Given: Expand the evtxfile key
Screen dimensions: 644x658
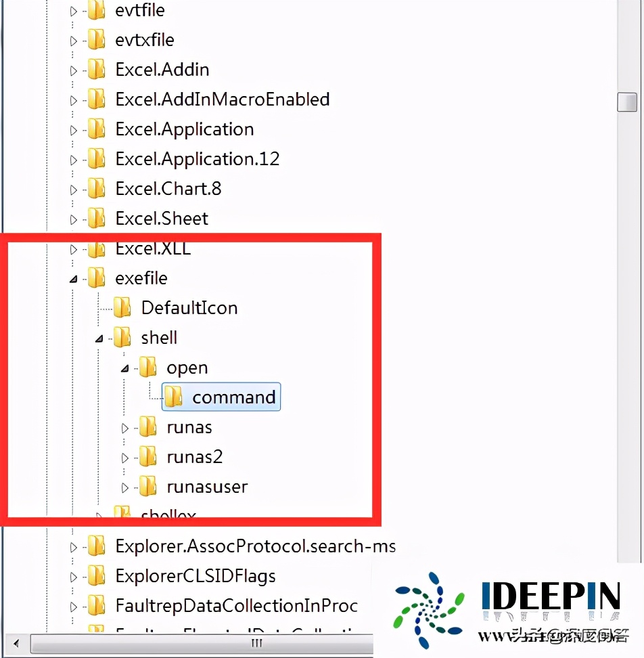Looking at the screenshot, I should tap(74, 41).
